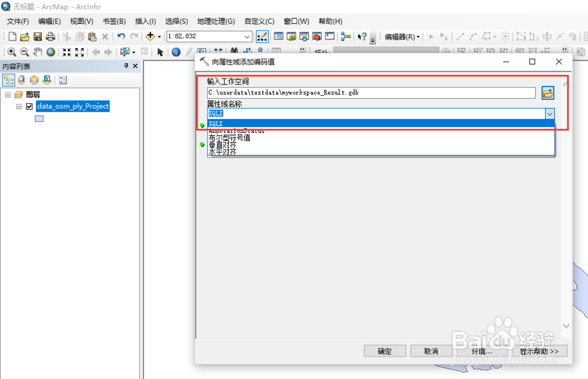Open the Table of Contents window icon
This screenshot has width=588, height=379.
tap(279, 36)
